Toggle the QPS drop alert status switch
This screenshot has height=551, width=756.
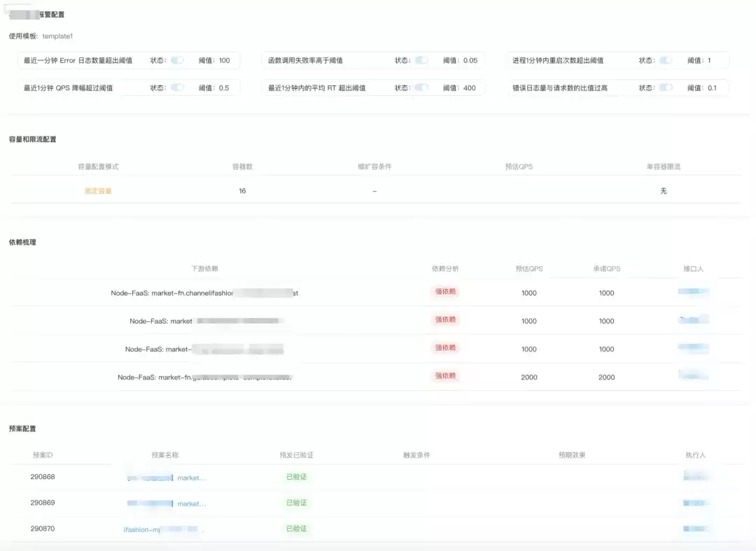[177, 88]
